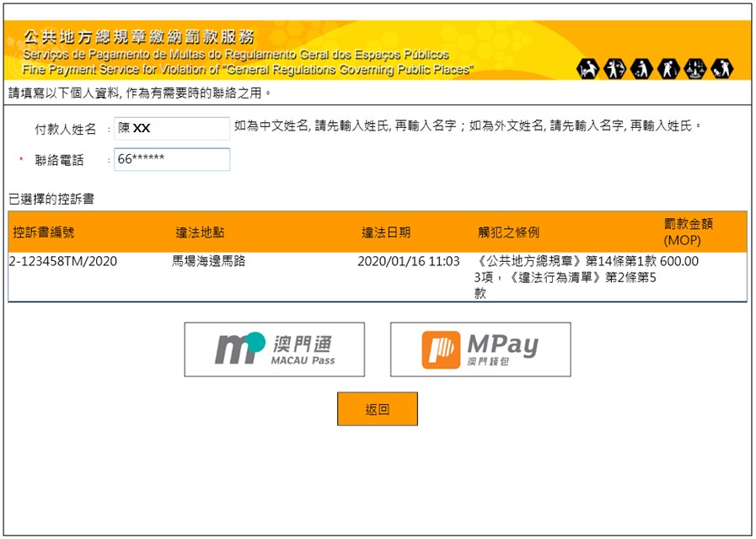Click the 違法地點 column header
Viewport: 756px width, 539px height.
click(200, 232)
